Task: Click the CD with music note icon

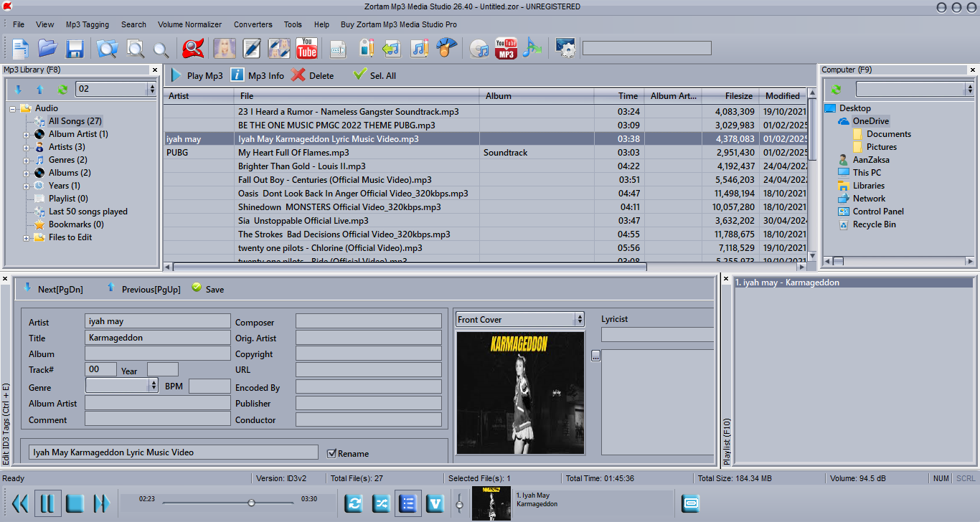Action: point(479,49)
